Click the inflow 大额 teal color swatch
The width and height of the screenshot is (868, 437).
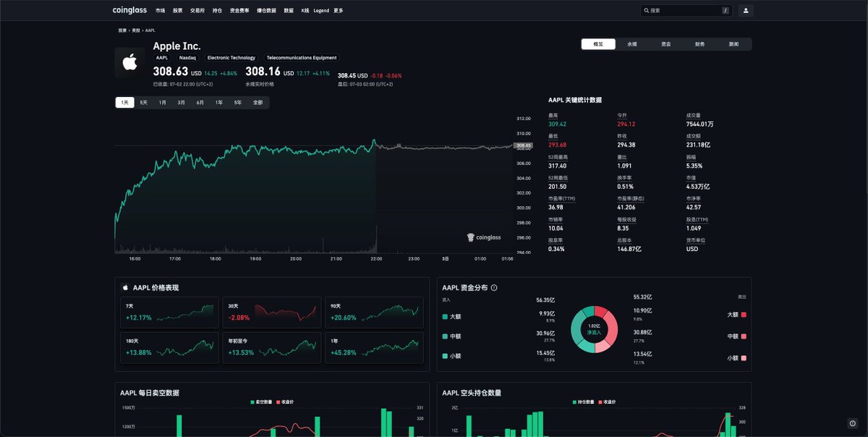click(445, 316)
